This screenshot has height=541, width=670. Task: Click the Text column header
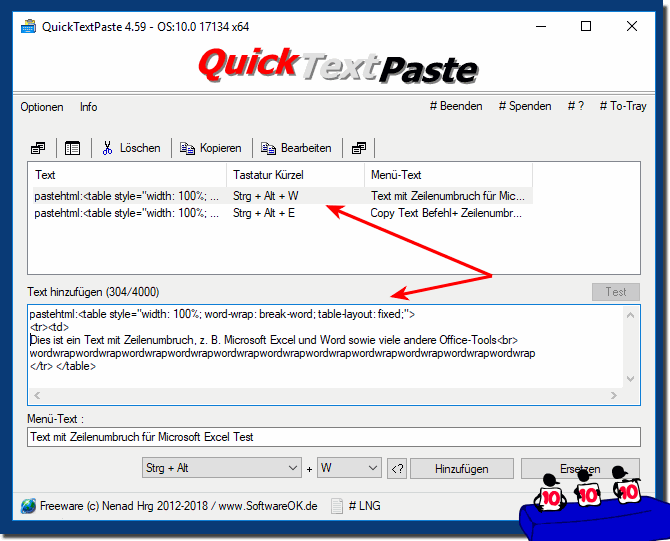point(127,175)
